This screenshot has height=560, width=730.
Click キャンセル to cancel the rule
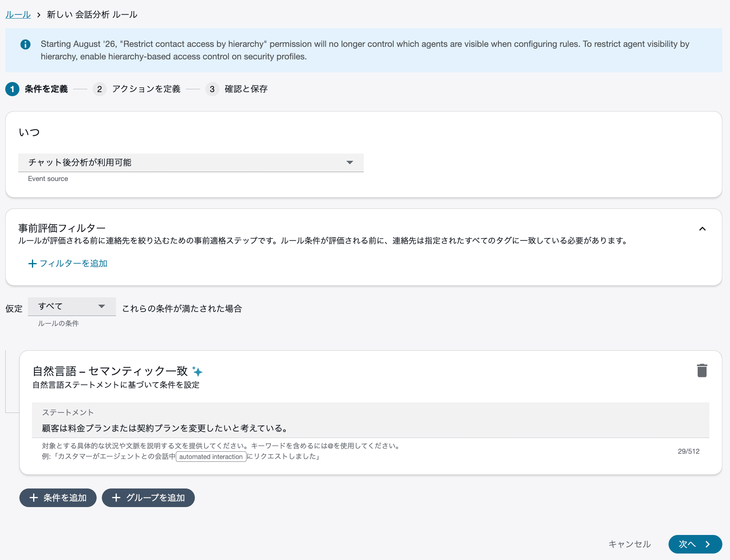coord(630,544)
